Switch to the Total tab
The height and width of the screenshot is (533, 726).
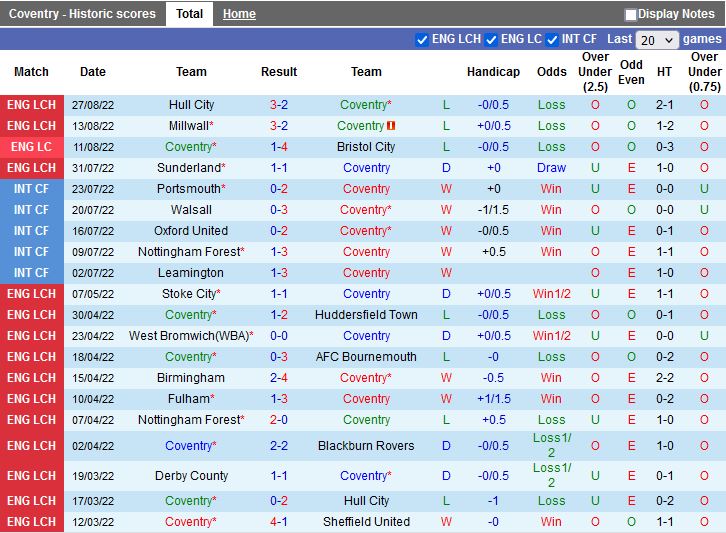[189, 14]
